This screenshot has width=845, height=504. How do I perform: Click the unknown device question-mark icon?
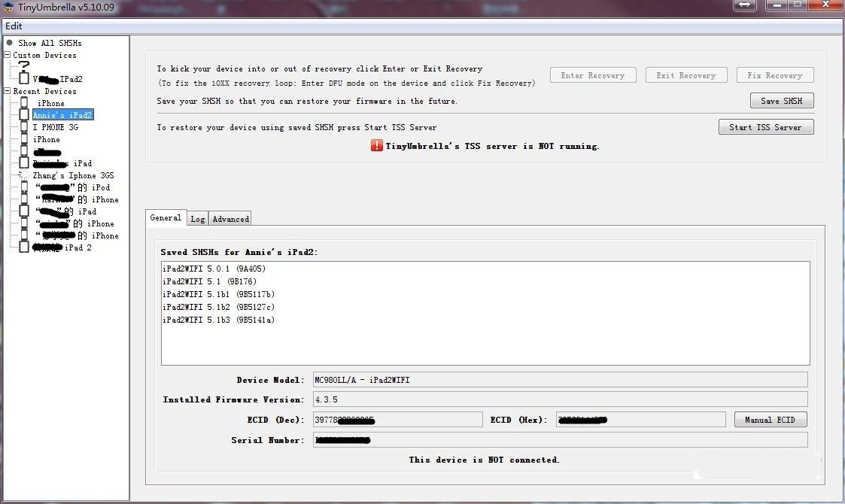tap(24, 65)
